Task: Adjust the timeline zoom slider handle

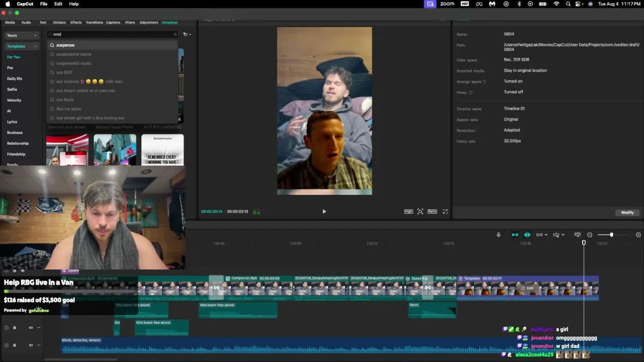Action: [x=611, y=235]
